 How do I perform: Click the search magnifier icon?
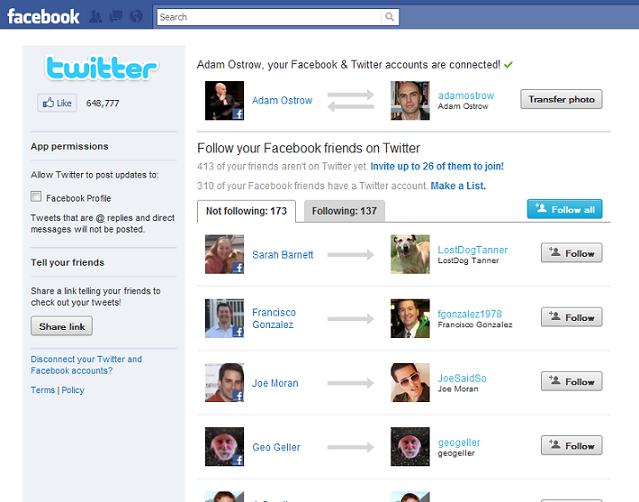point(390,17)
